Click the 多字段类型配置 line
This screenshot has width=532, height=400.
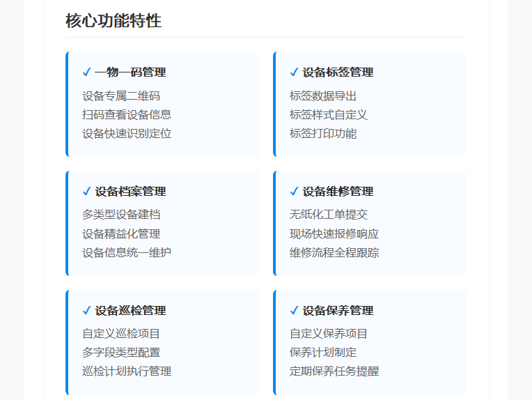[x=121, y=352]
